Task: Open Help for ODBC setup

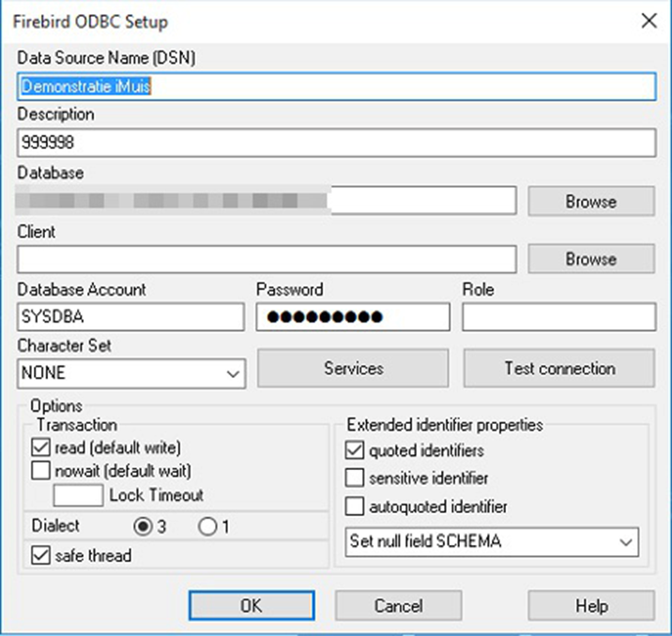Action: [x=591, y=606]
